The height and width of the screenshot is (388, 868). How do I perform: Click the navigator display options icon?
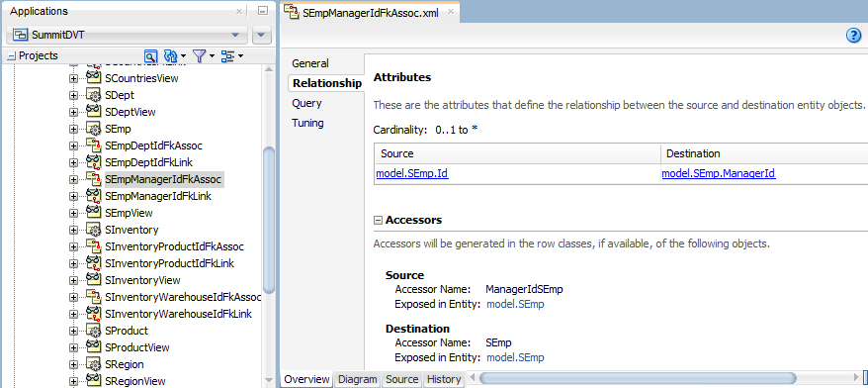coord(227,56)
